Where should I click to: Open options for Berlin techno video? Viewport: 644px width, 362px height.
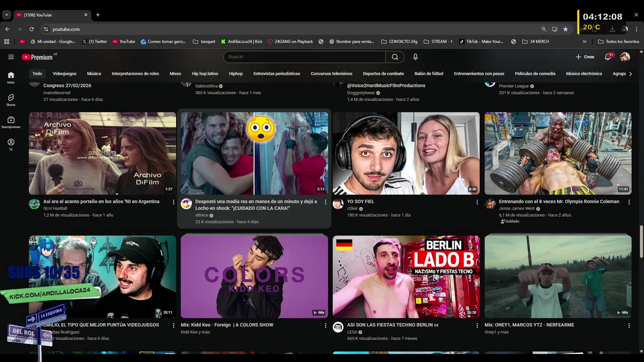(477, 325)
